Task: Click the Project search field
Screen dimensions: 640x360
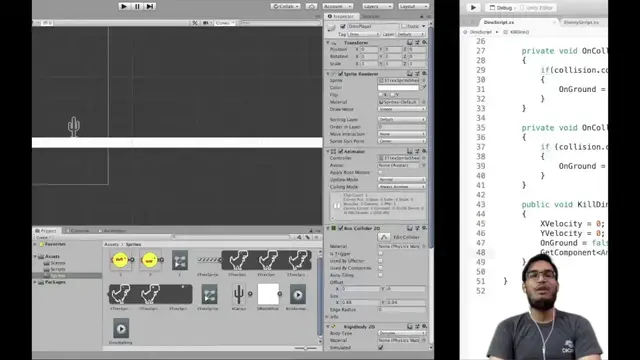Action: [x=231, y=237]
